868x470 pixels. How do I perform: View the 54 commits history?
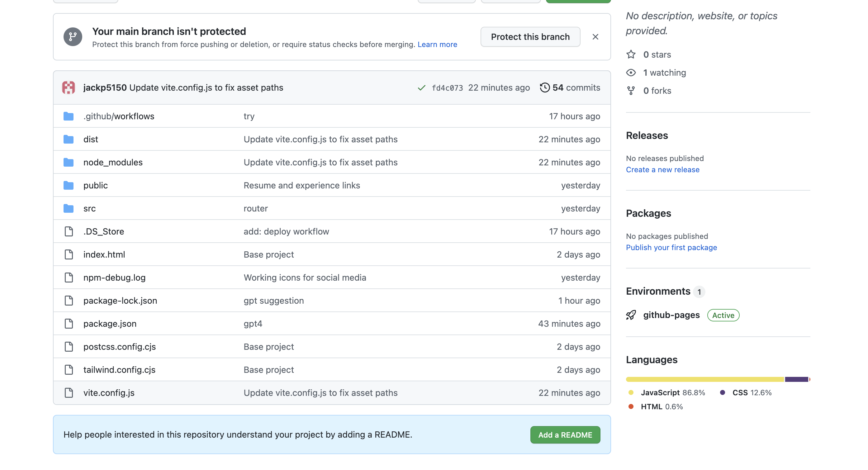tap(576, 88)
